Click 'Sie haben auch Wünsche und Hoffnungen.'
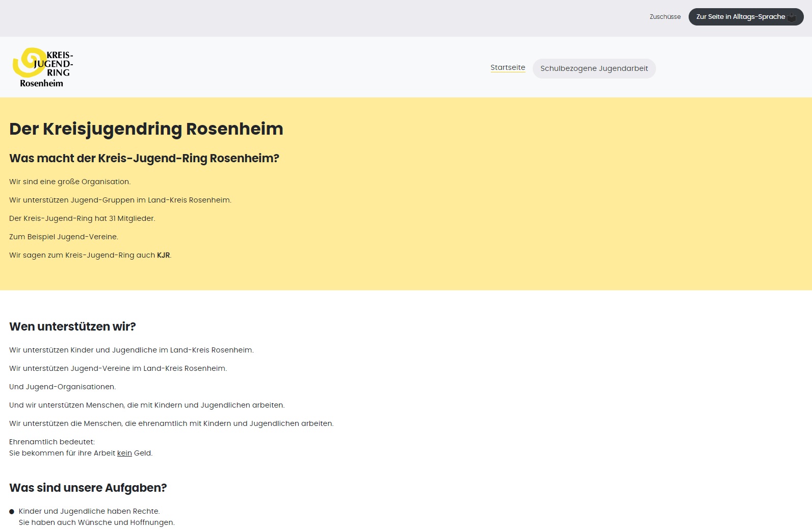The image size is (812, 529). [96, 522]
